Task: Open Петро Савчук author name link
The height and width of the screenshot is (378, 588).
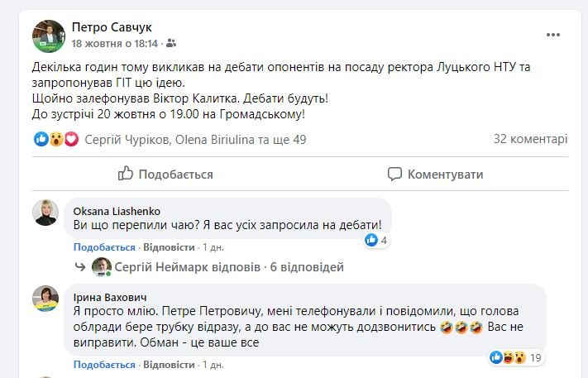Action: click(x=112, y=27)
